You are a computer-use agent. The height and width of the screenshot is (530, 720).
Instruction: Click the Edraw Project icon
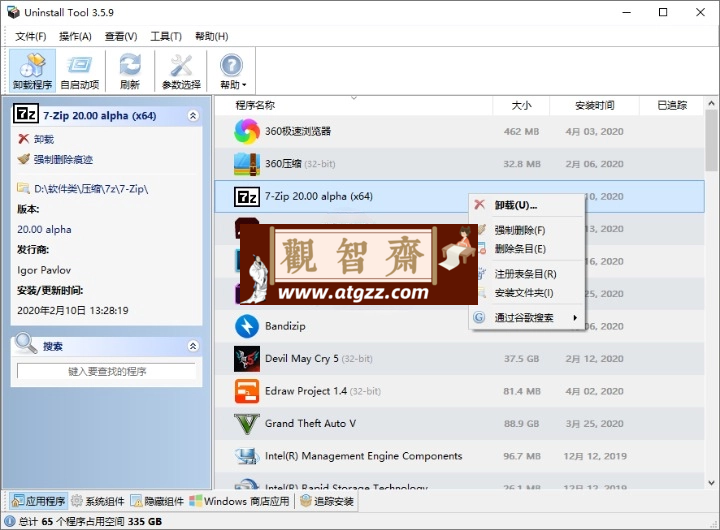tap(247, 391)
